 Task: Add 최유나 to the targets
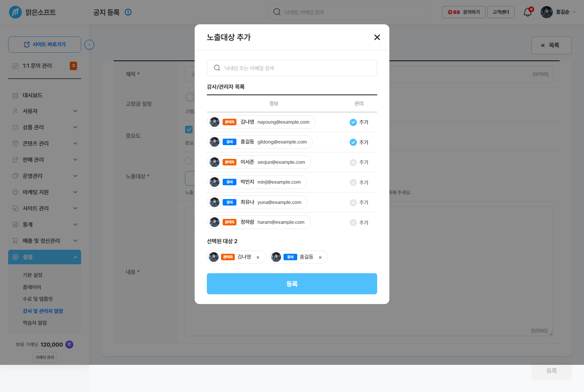[x=359, y=203]
